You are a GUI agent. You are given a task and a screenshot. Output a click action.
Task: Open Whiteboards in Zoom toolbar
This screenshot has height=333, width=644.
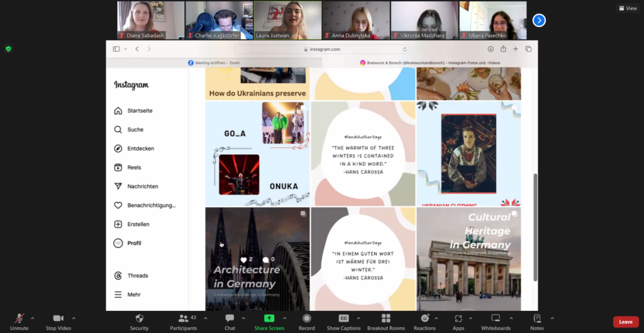coord(496,321)
